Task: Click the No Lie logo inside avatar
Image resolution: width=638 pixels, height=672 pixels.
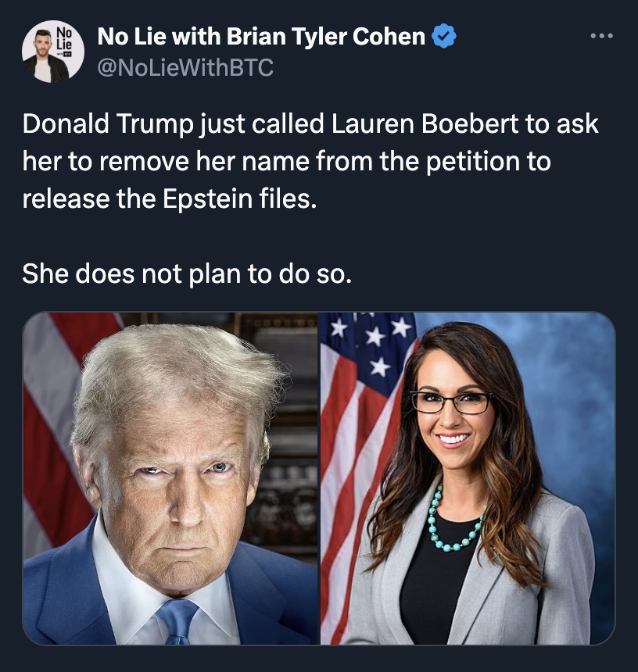Action: [x=64, y=41]
